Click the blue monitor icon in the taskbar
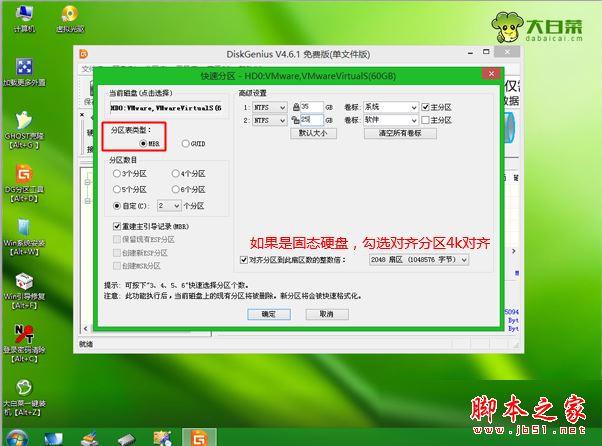This screenshot has height=446, width=602. pos(53,439)
